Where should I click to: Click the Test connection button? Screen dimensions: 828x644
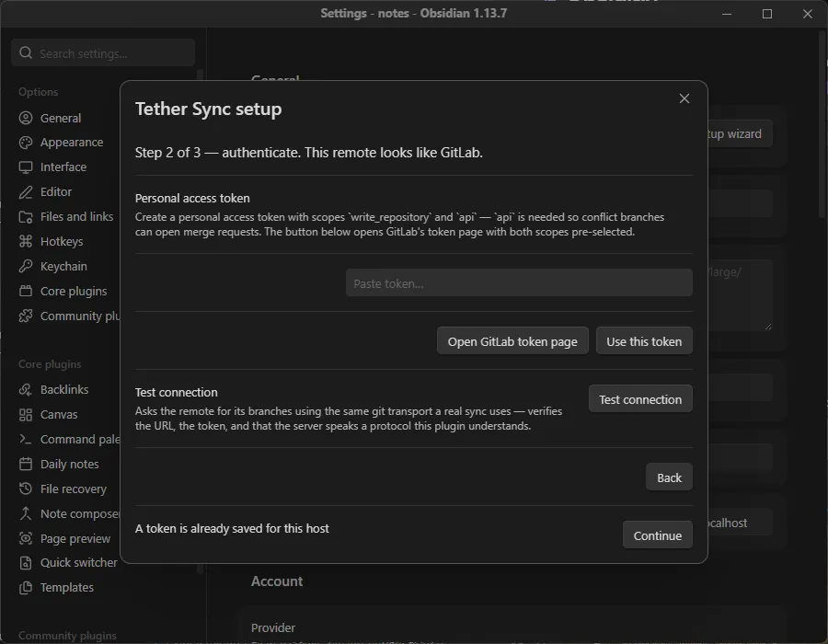tap(640, 399)
